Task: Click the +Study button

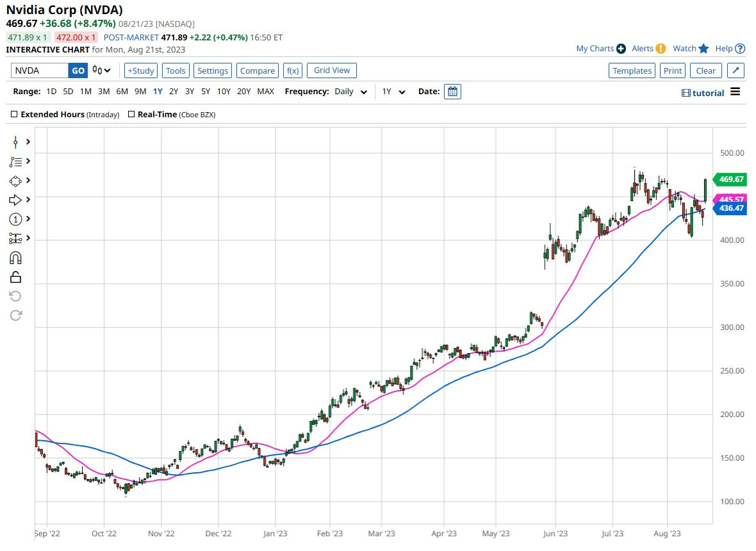Action: coord(140,70)
